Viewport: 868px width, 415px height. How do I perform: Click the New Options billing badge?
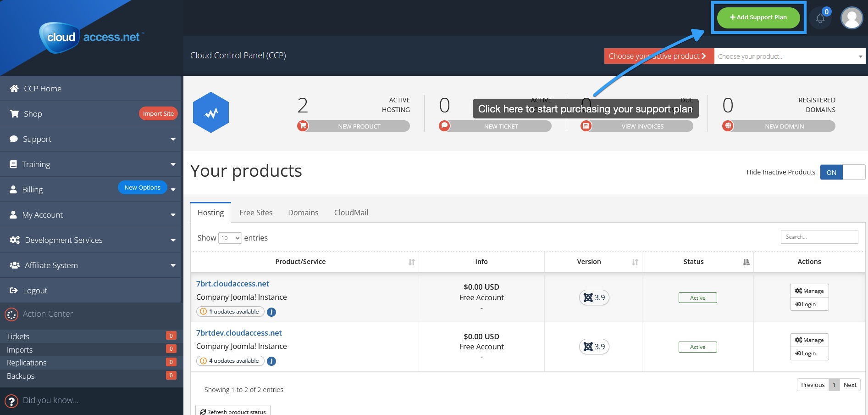point(143,187)
